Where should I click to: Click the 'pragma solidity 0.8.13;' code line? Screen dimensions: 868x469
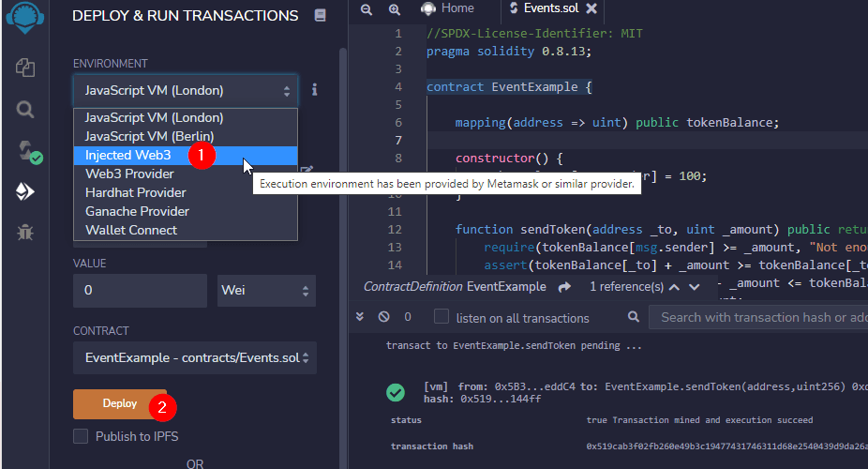pyautogui.click(x=509, y=52)
